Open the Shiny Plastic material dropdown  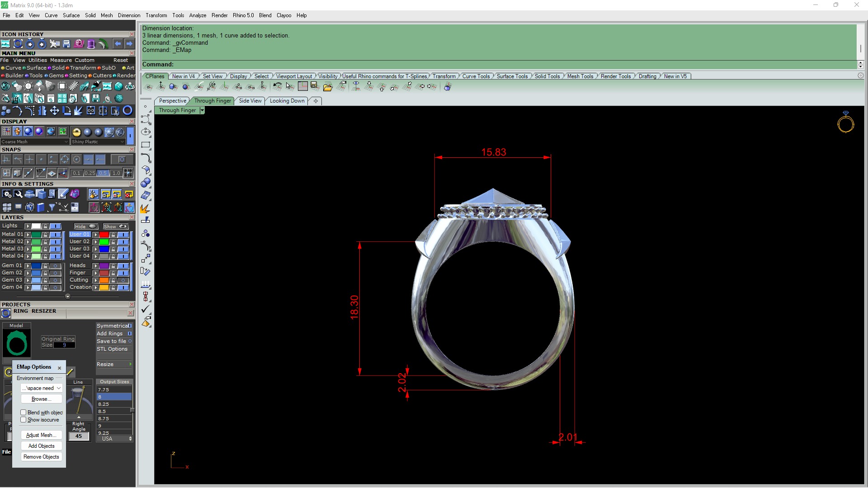[x=98, y=141]
